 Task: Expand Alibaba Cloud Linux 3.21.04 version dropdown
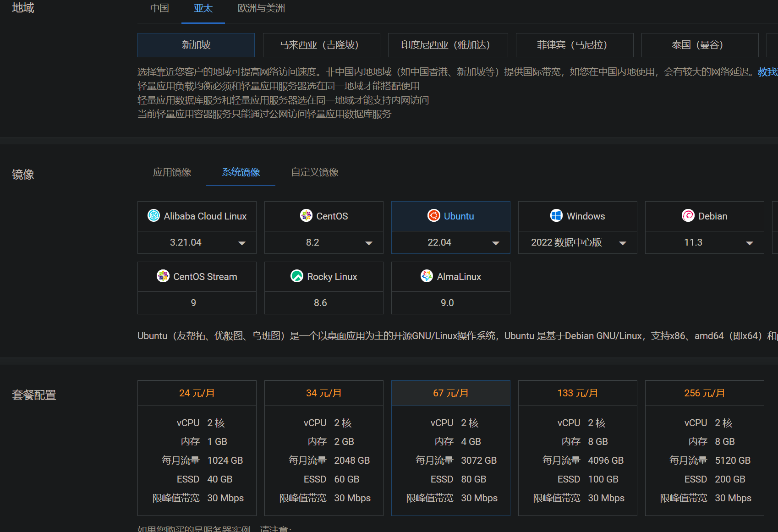click(x=197, y=242)
